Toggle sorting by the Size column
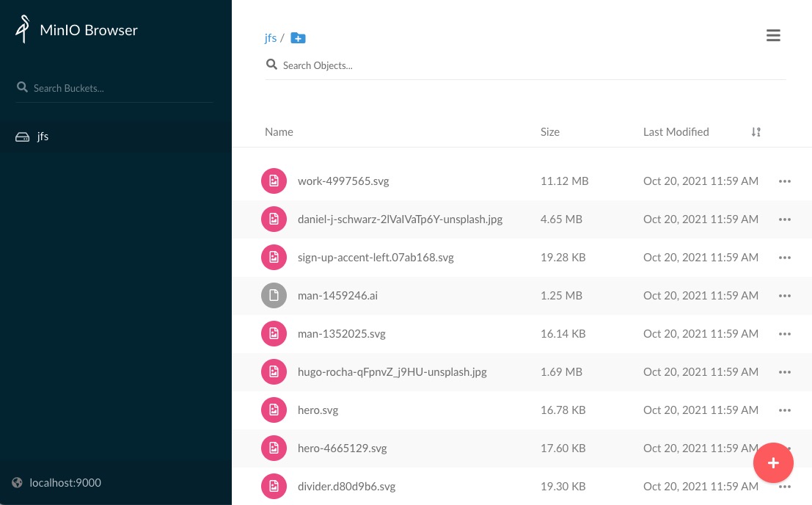 point(549,131)
